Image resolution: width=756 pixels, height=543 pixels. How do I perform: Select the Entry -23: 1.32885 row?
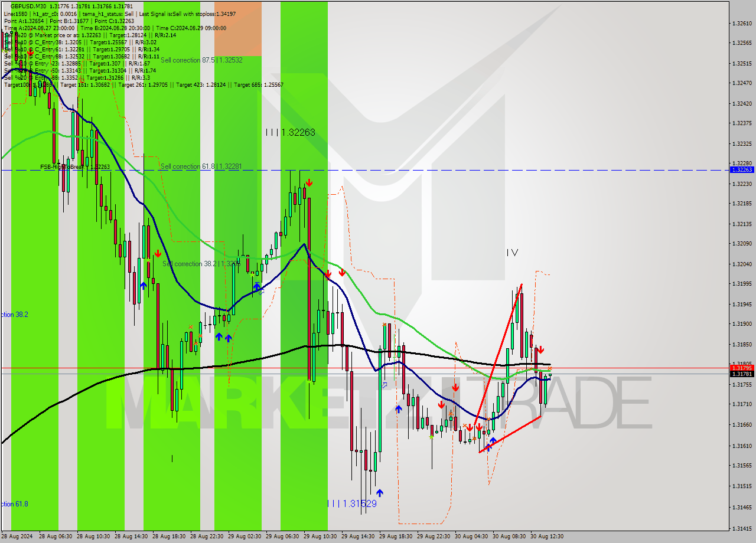77,63
